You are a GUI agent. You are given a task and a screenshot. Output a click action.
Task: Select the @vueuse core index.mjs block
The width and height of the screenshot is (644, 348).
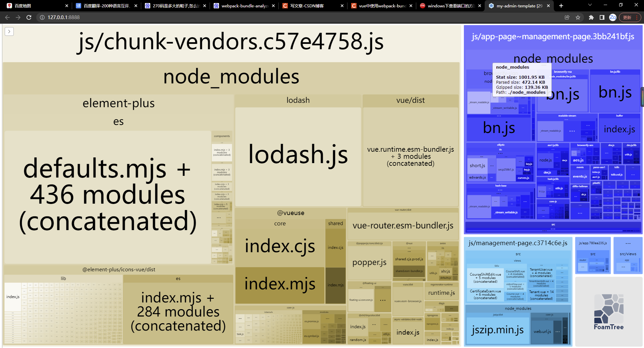pos(280,285)
